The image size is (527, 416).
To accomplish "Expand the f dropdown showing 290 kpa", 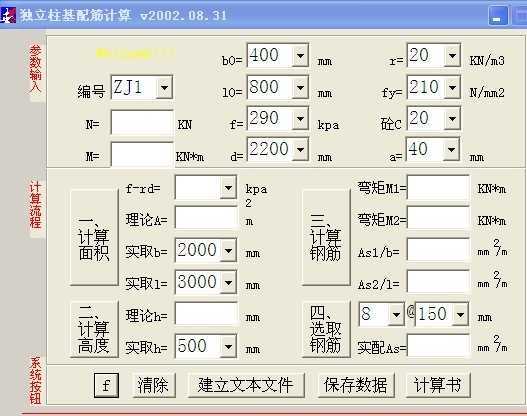I will [x=300, y=118].
